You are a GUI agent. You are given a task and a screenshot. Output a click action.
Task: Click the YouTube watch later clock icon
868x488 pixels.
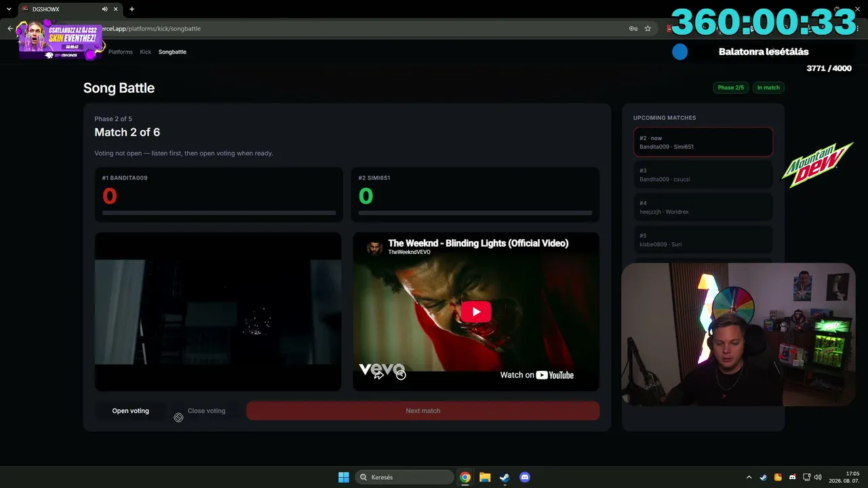pos(401,374)
